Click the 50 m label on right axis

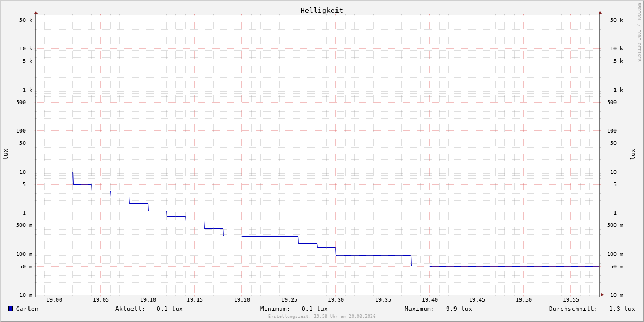[617, 267]
